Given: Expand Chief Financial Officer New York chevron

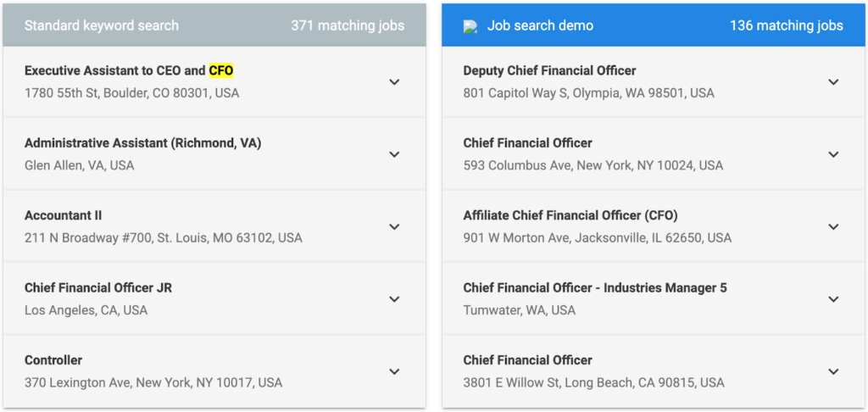Looking at the screenshot, I should tap(833, 154).
